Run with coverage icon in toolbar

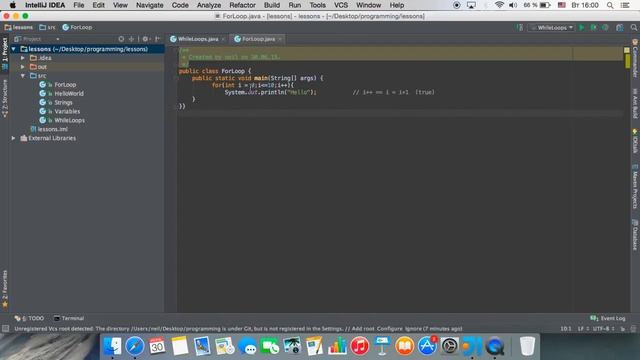click(605, 27)
